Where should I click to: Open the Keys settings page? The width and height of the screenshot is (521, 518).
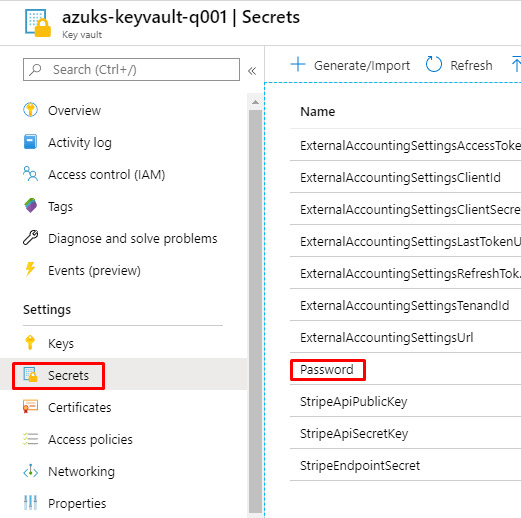(x=61, y=343)
